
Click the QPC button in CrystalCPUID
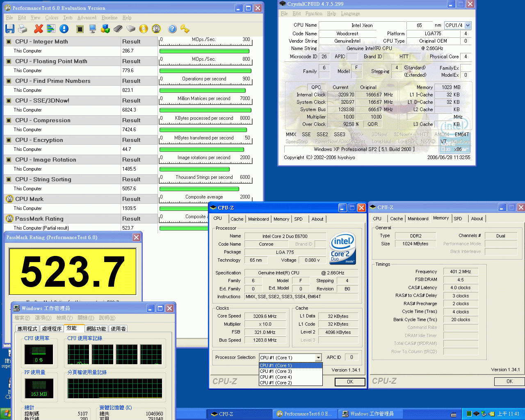point(316,87)
